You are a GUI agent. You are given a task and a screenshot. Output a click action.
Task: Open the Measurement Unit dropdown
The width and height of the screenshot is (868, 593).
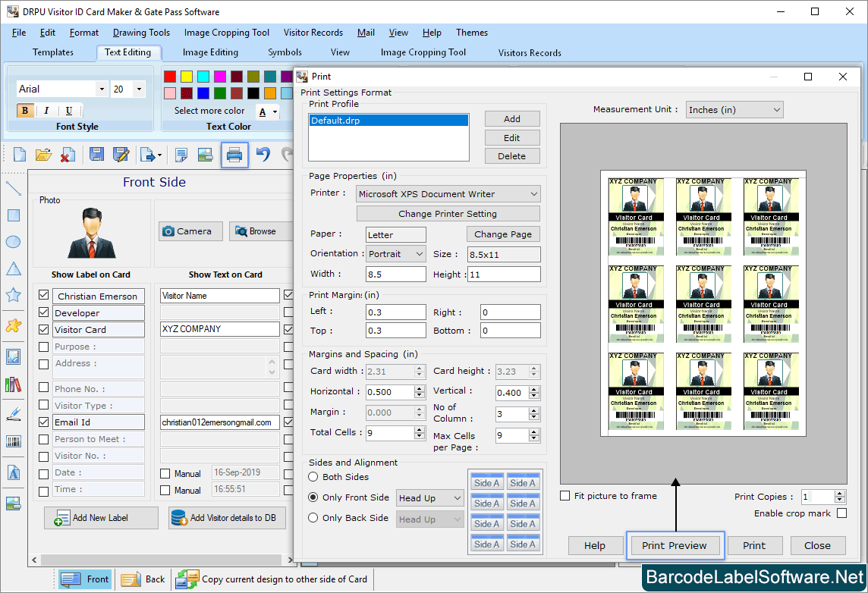click(777, 109)
